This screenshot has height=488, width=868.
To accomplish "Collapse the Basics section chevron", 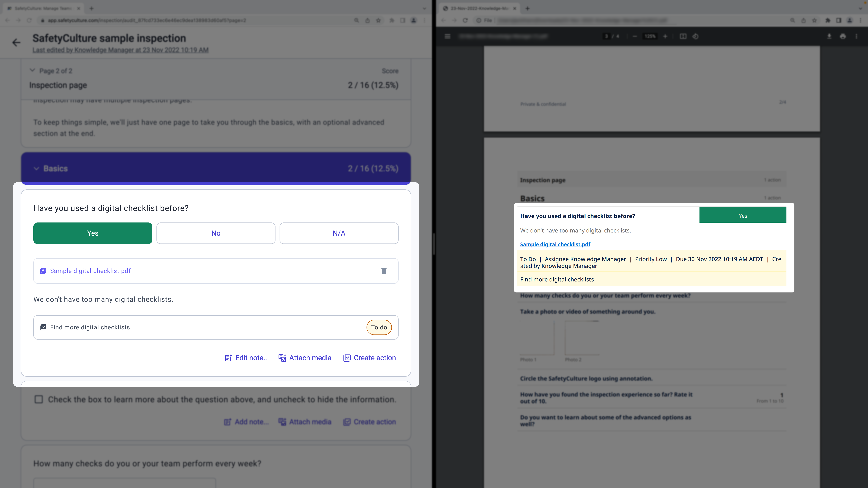I will [36, 168].
